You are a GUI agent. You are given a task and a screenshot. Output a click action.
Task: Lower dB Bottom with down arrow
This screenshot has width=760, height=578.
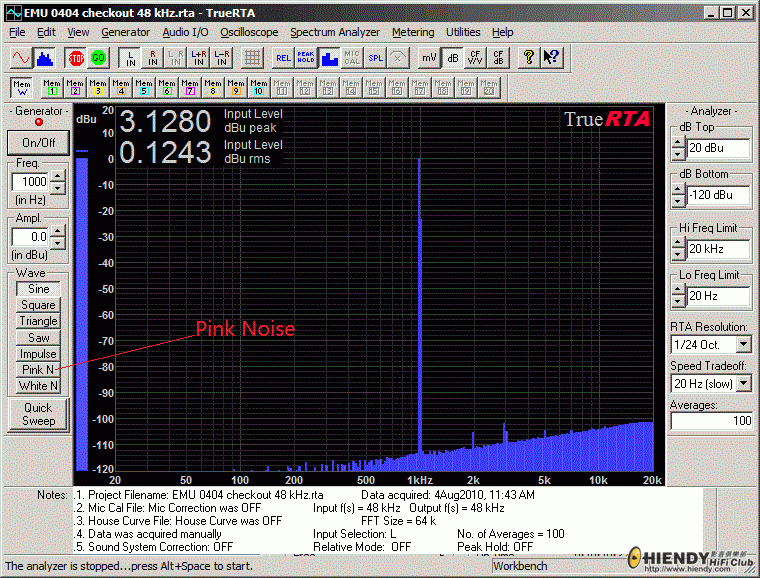pos(679,201)
